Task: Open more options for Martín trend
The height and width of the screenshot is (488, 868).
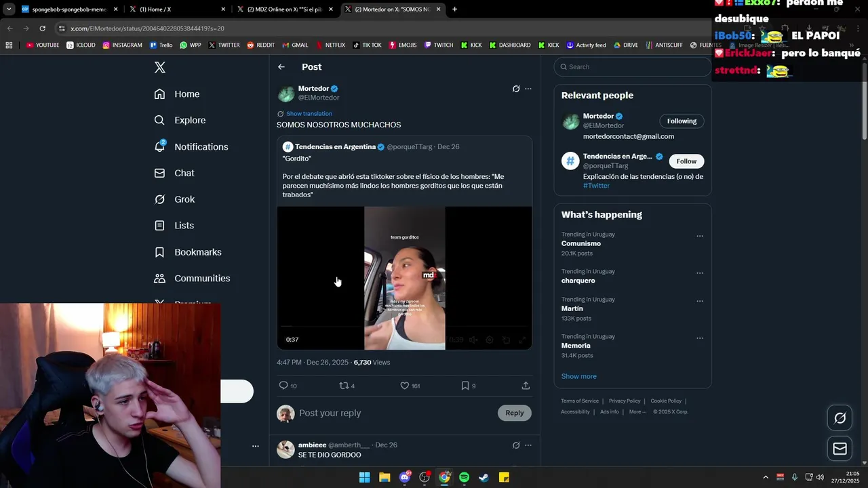Action: pos(700,301)
